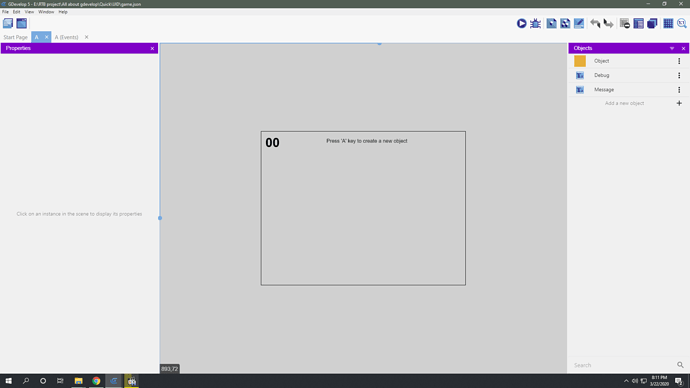Switch to the A (Events) tab
This screenshot has width=690, height=388.
pos(66,37)
